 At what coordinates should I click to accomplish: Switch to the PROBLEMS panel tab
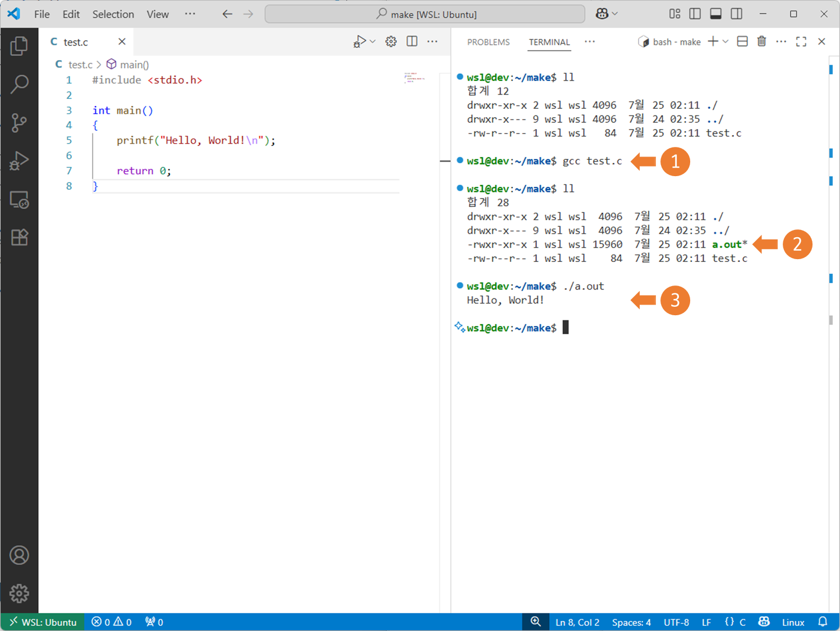(488, 42)
